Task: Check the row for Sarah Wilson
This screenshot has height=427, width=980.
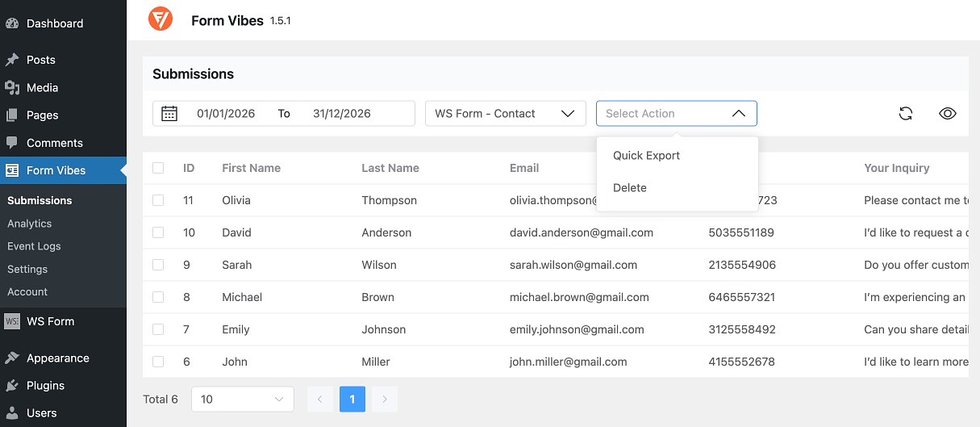Action: click(x=158, y=265)
